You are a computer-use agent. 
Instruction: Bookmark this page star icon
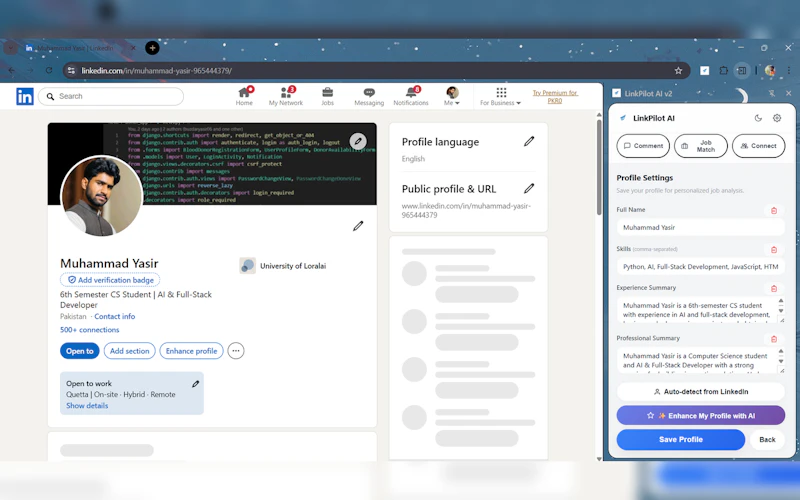678,71
